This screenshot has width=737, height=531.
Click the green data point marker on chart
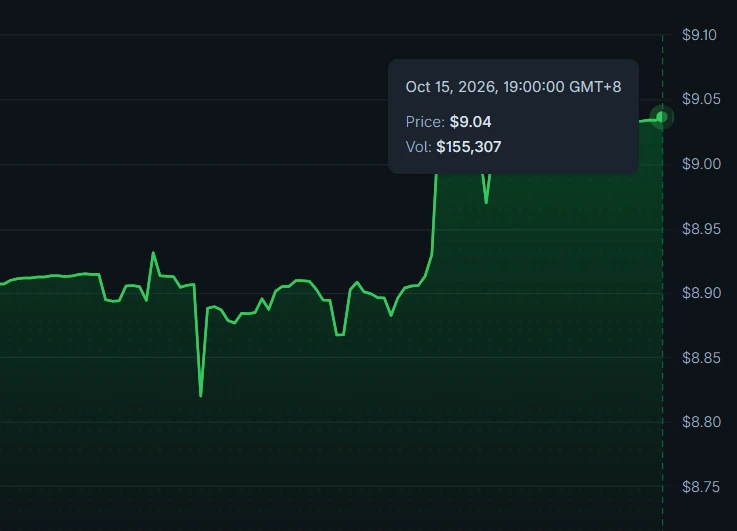click(x=662, y=117)
